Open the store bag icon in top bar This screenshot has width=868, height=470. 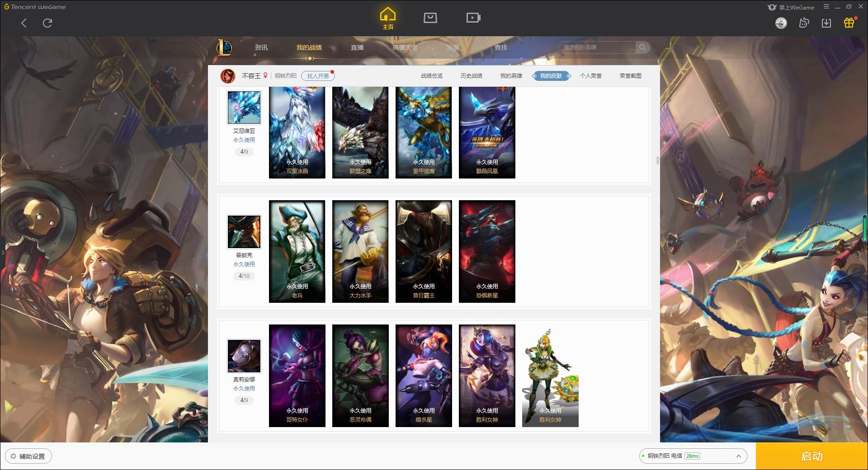tap(430, 18)
